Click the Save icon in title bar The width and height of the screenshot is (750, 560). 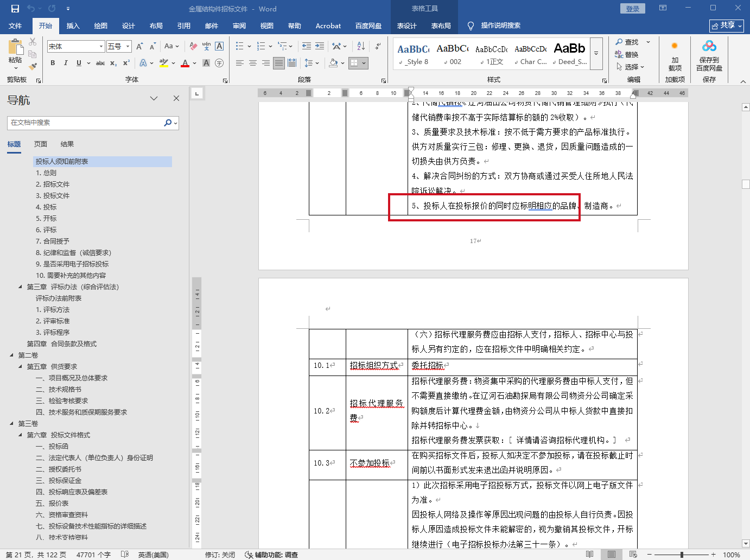pyautogui.click(x=15, y=9)
